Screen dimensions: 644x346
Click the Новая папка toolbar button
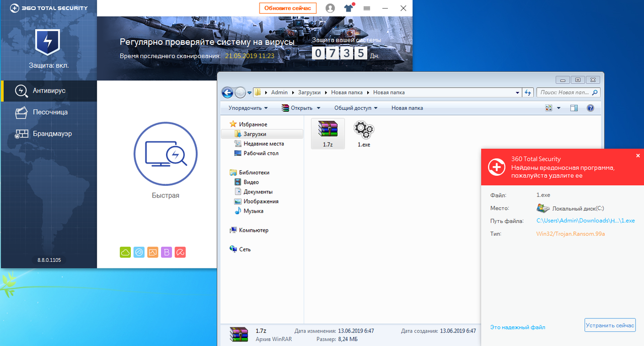[407, 108]
